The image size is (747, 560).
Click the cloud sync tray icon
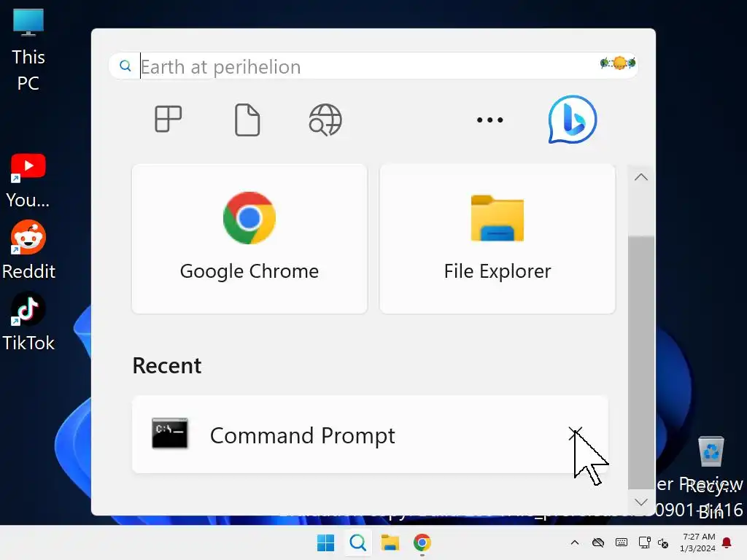(598, 542)
